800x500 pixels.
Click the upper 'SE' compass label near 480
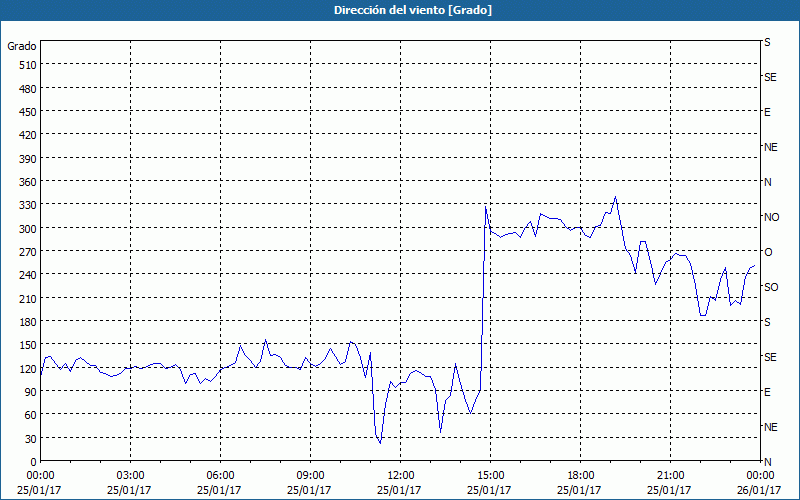770,77
